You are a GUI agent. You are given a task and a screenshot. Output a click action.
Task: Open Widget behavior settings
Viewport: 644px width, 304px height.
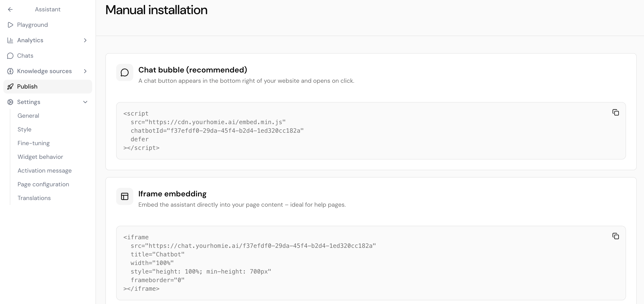(40, 157)
